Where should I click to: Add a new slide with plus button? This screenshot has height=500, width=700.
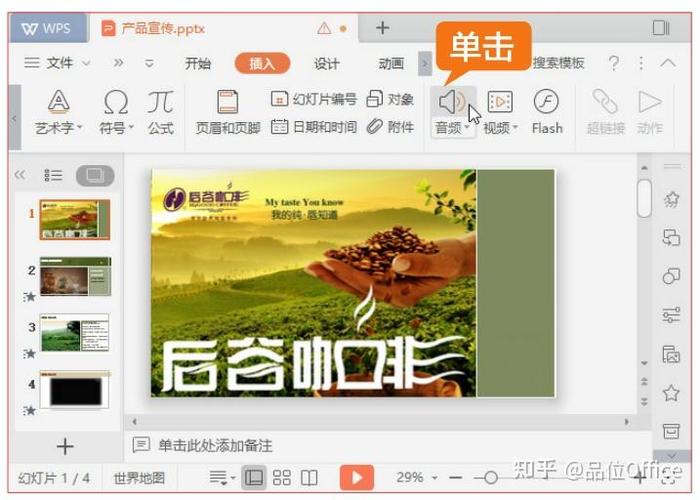[65, 446]
